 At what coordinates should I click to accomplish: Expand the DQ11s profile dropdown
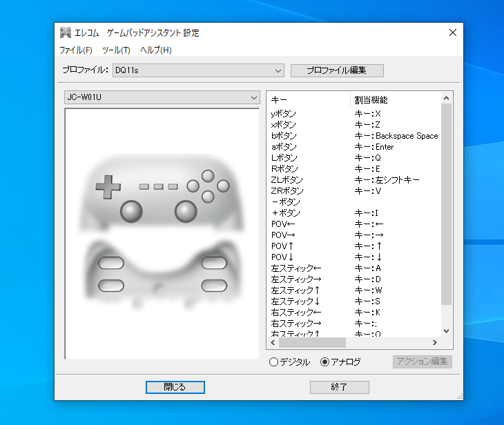(198, 70)
